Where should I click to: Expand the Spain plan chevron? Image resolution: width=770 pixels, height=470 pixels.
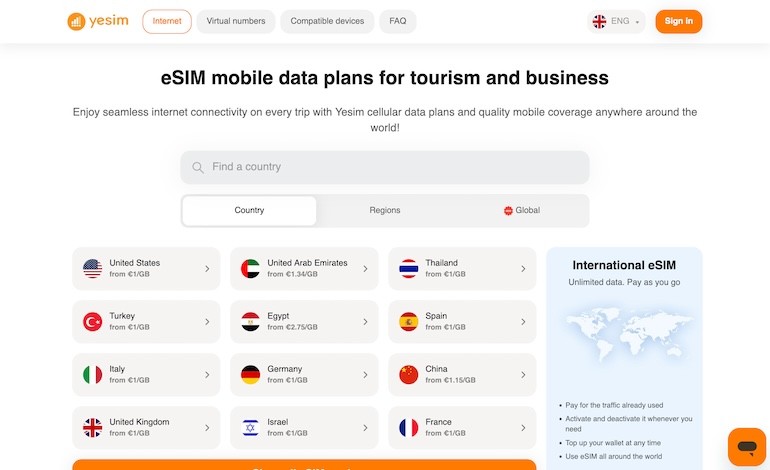click(x=523, y=321)
